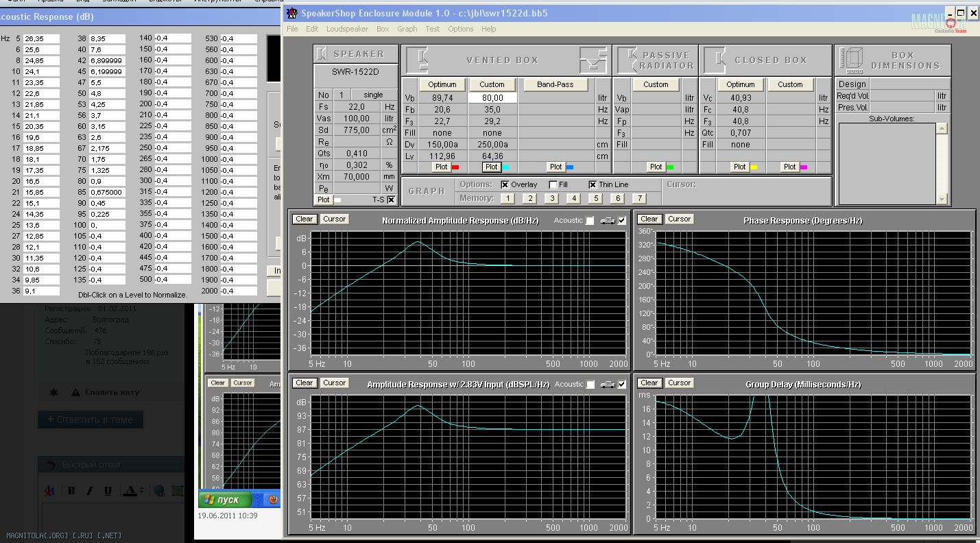This screenshot has height=543, width=980.
Task: Click the Closed Box enclosure icon
Action: (715, 60)
